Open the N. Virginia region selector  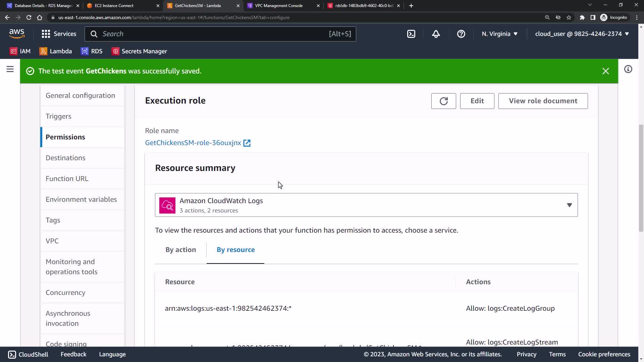coord(499,34)
